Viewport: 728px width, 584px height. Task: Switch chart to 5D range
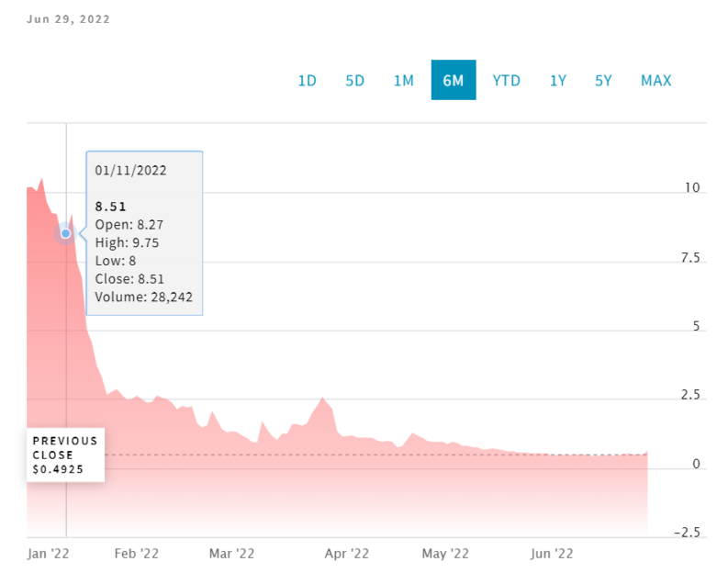(354, 81)
